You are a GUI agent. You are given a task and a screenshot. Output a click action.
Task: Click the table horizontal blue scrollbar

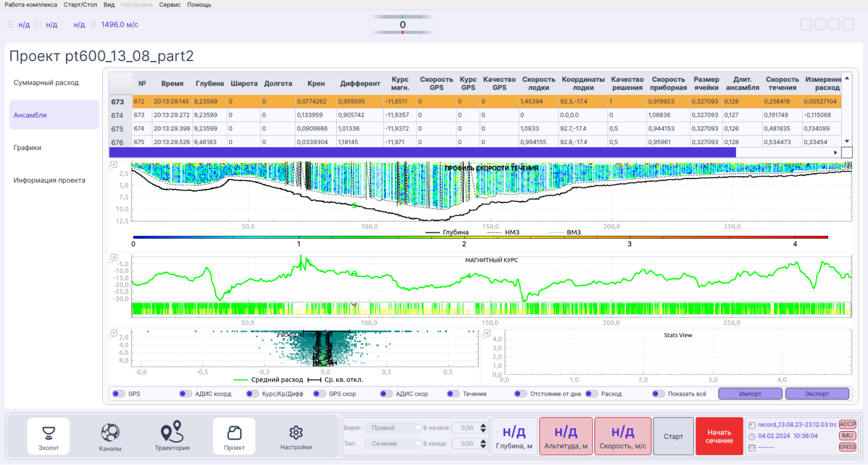tap(423, 152)
